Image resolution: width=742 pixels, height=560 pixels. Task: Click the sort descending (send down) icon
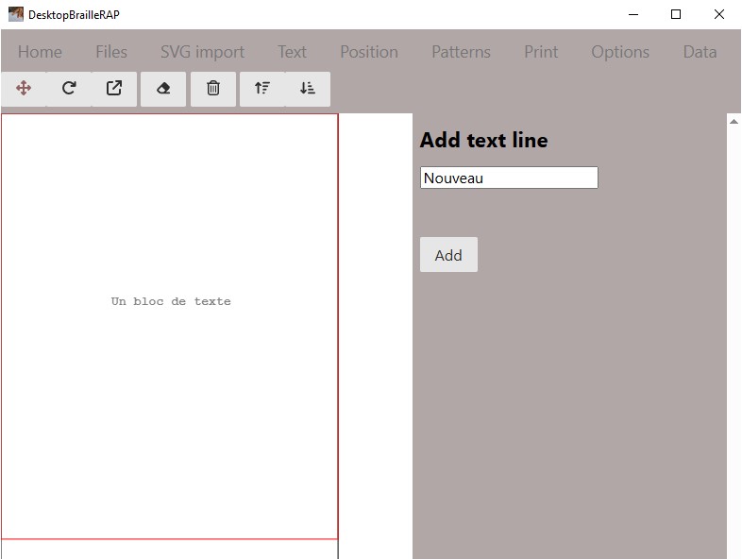pyautogui.click(x=308, y=89)
